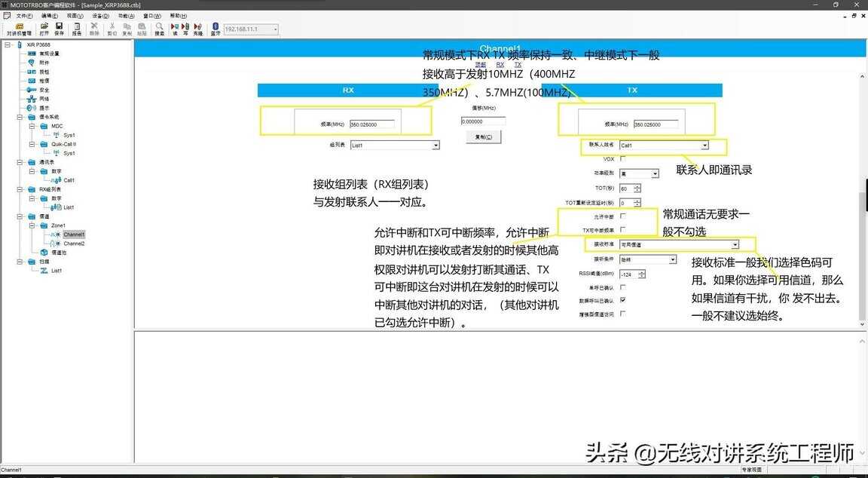The image size is (868, 478).
Task: Check the 允许中断 checkbox
Action: click(622, 216)
